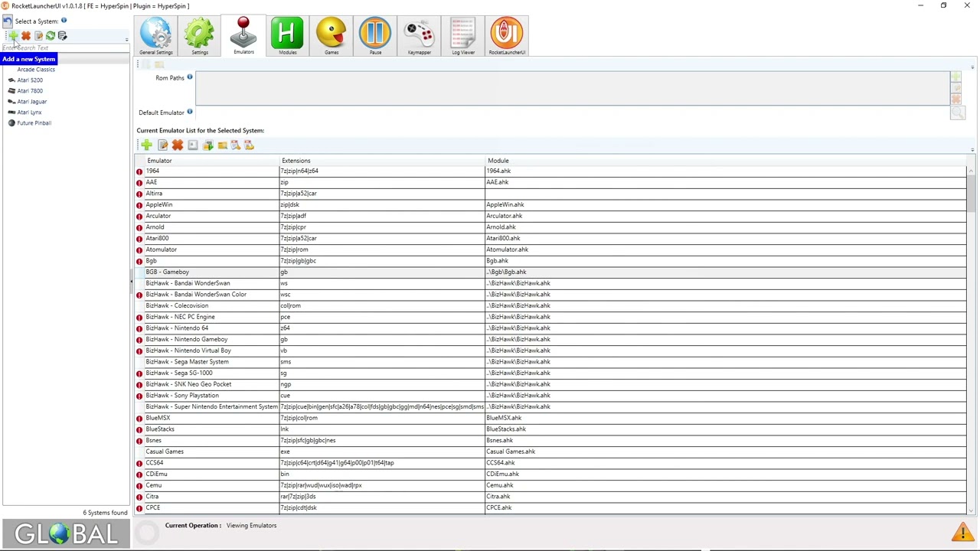The image size is (980, 551).
Task: Click yellow folder icon in emulator toolbar
Action: 222,145
